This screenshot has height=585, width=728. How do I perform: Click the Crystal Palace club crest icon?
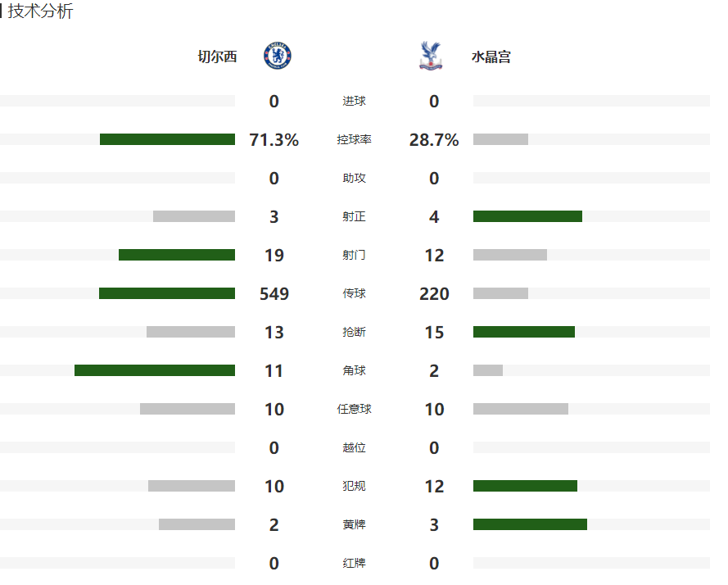429,57
